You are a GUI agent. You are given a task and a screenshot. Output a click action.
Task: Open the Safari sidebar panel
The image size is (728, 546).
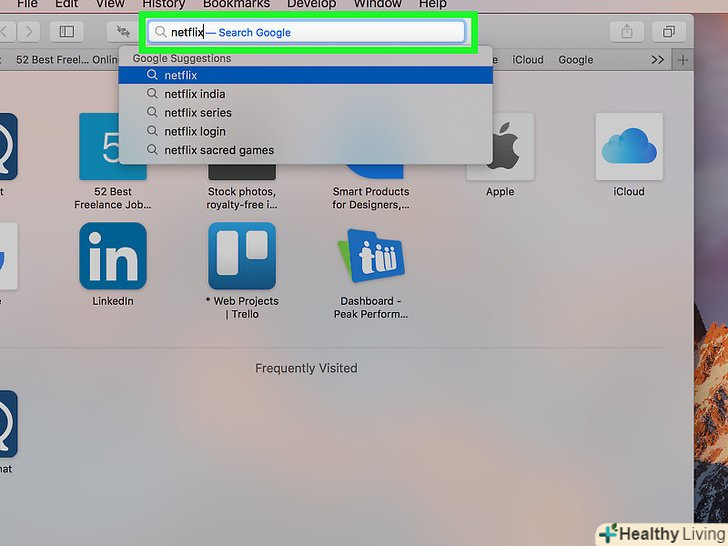click(66, 32)
